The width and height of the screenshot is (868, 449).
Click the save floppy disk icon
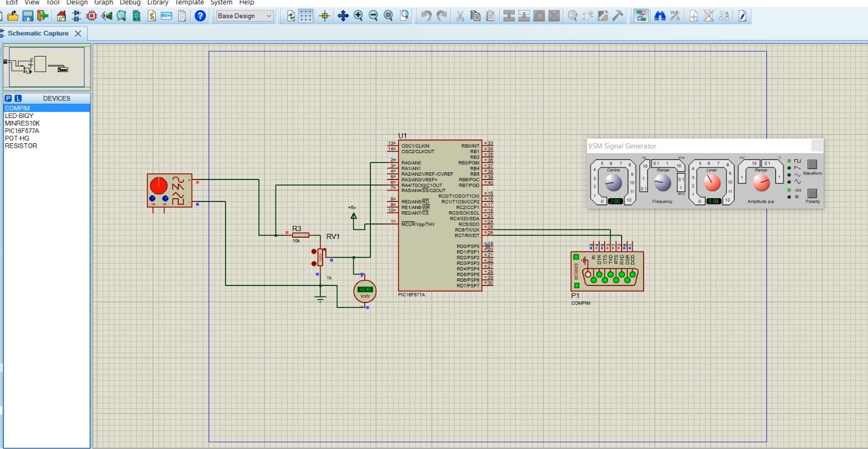[x=27, y=16]
